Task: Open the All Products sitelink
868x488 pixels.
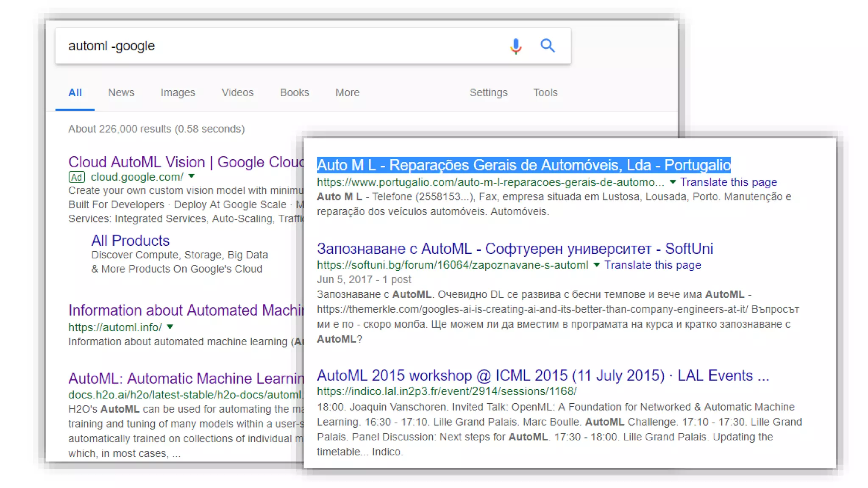Action: point(131,241)
